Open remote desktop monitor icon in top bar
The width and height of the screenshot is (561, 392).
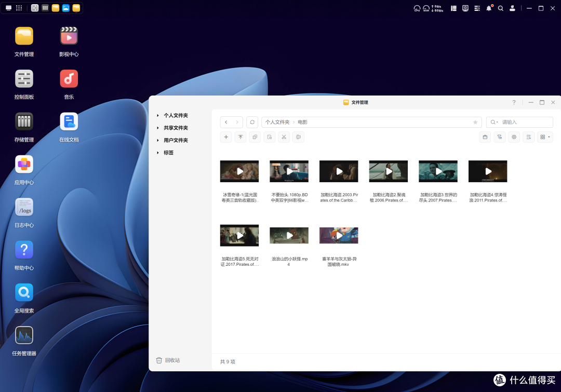point(465,8)
